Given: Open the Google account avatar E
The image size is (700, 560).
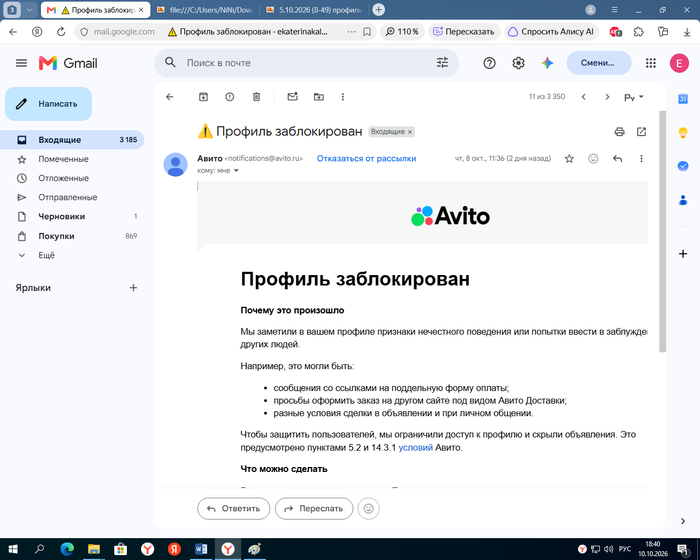Looking at the screenshot, I should tap(679, 63).
